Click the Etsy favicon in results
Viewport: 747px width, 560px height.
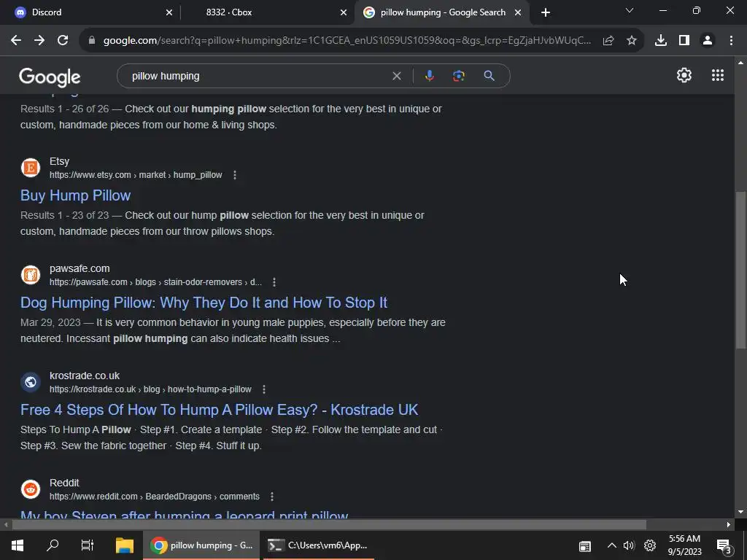tap(31, 168)
